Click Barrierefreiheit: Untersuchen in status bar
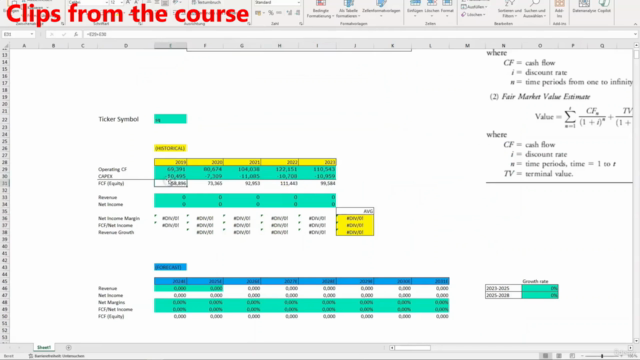The height and width of the screenshot is (360, 640). (57, 356)
